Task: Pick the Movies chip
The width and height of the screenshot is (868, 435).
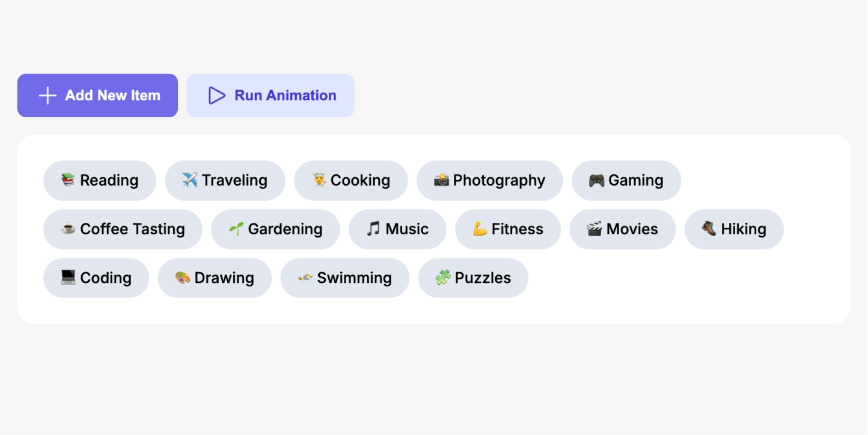Action: (x=623, y=229)
